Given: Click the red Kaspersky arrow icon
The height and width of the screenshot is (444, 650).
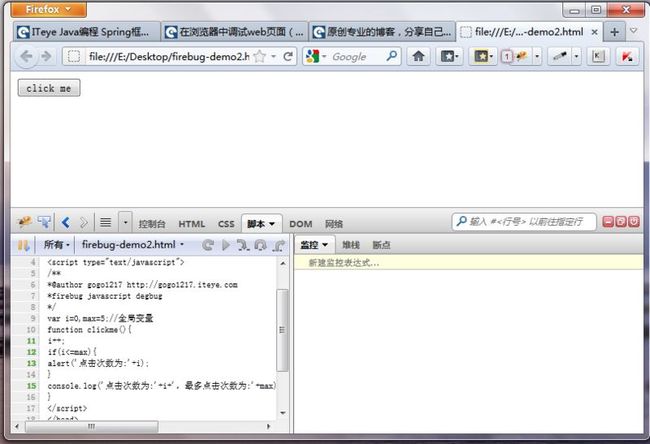Looking at the screenshot, I should click(x=627, y=56).
